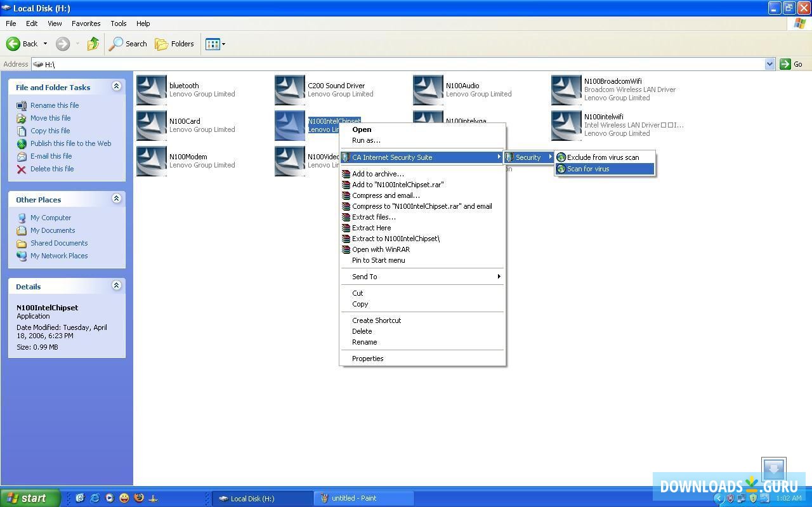Choose Extract Here option

(422, 228)
